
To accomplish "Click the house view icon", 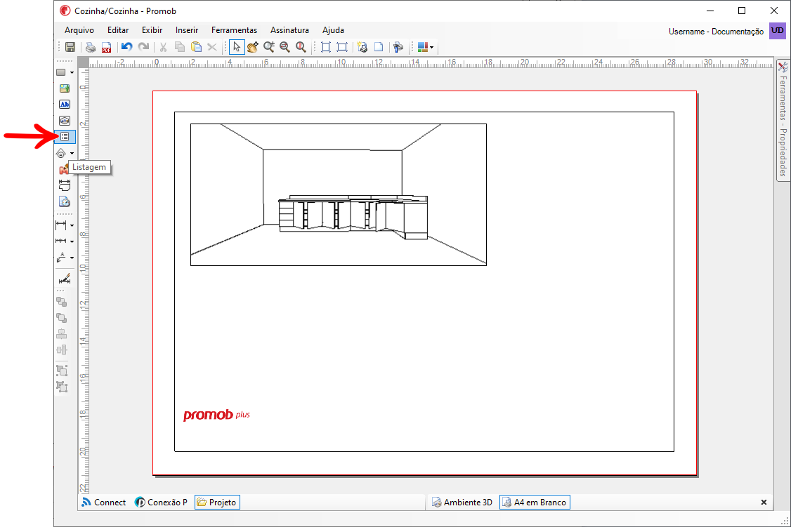I will click(x=61, y=153).
